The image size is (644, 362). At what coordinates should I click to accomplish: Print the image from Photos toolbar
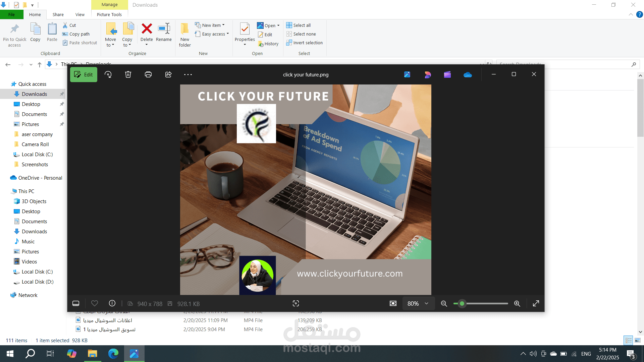[148, 74]
